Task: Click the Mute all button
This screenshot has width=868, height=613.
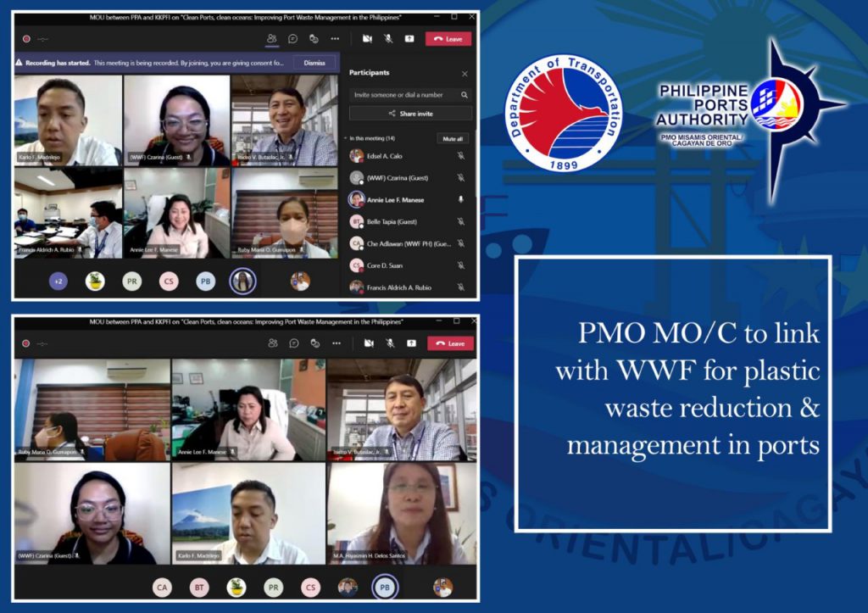Action: [x=453, y=138]
